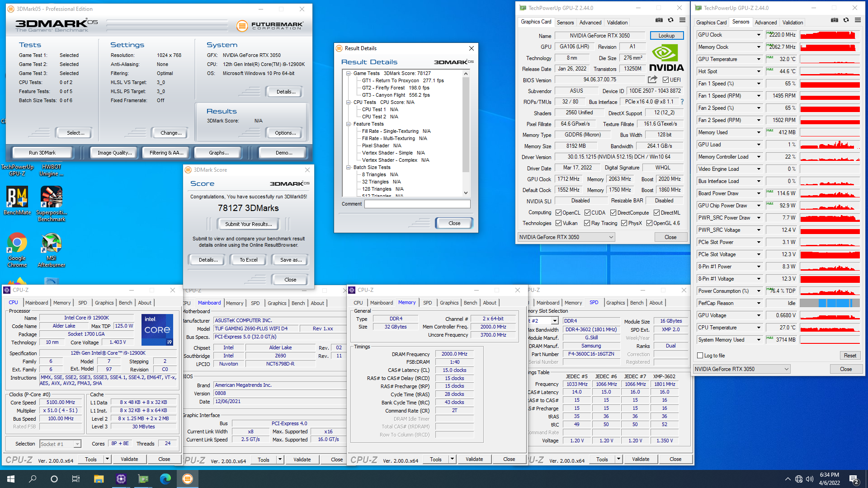Click the camera icon in GPU-Z Sensors window
This screenshot has height=488, width=868.
(835, 20)
